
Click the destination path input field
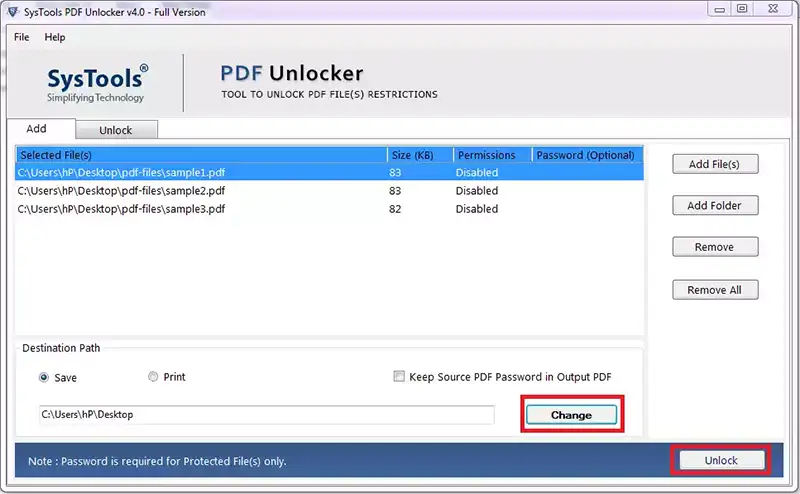click(266, 414)
